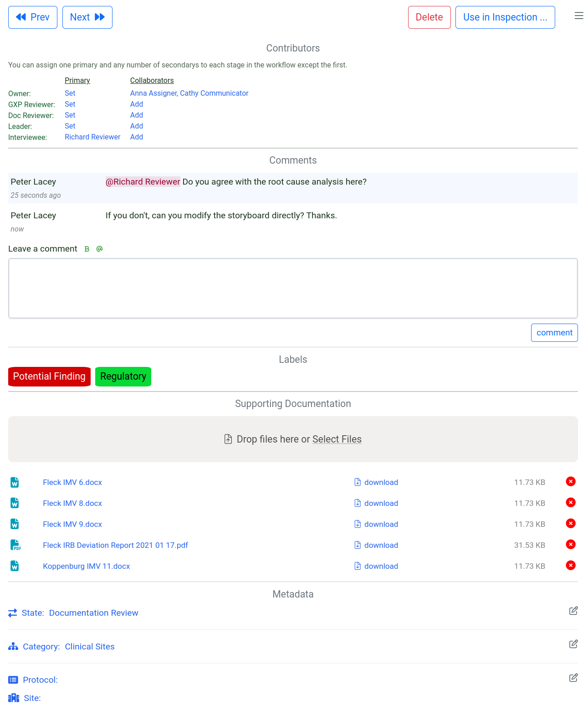
Task: Edit the Category metadata field
Action: click(x=573, y=644)
